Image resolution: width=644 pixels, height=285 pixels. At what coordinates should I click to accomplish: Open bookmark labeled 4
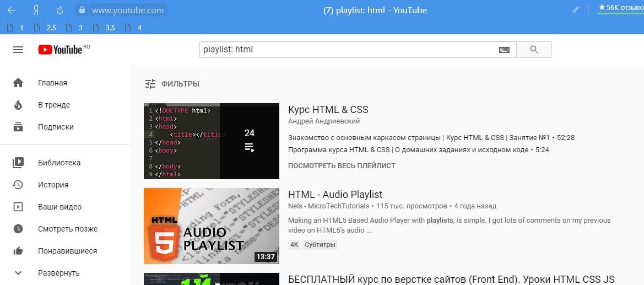click(x=134, y=28)
